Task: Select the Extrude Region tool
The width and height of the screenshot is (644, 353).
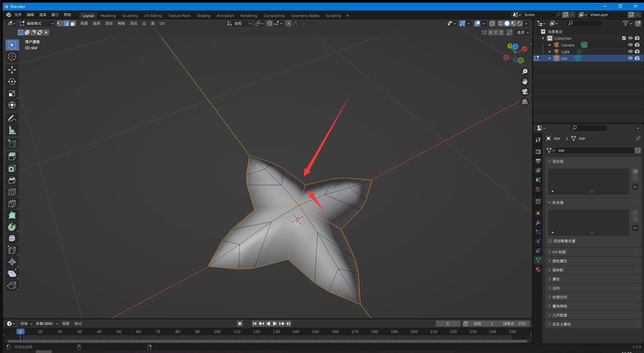Action: (x=12, y=156)
